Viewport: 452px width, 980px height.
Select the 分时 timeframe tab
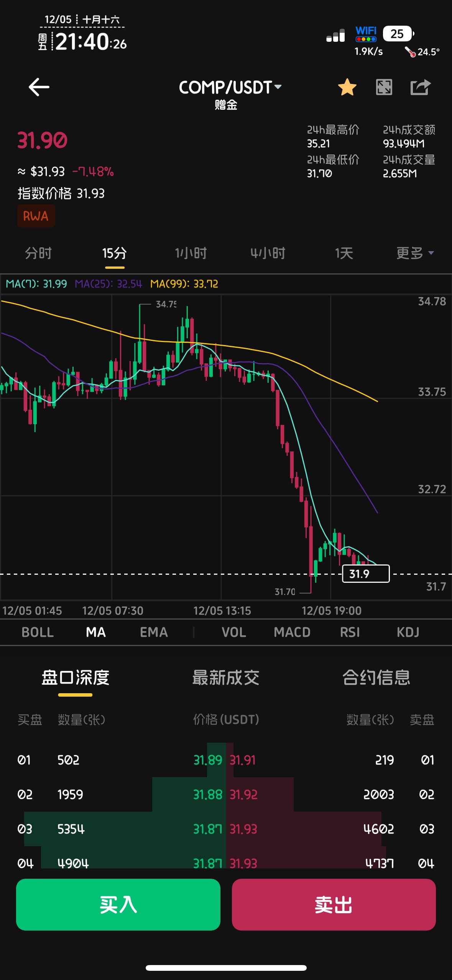(x=38, y=253)
